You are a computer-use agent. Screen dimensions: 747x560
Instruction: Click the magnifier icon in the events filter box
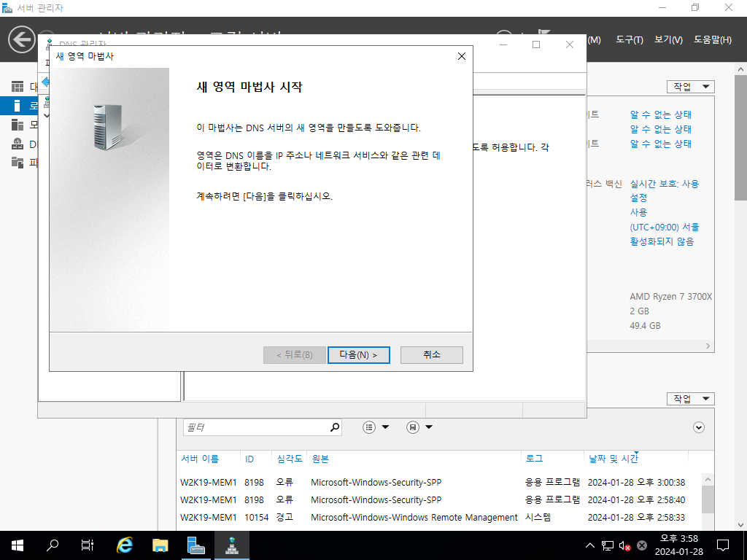(335, 427)
